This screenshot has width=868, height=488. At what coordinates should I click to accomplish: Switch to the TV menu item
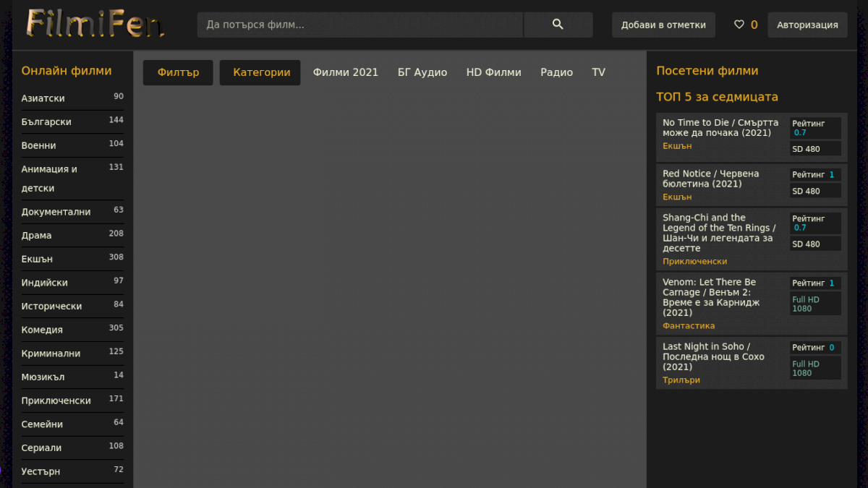click(598, 72)
